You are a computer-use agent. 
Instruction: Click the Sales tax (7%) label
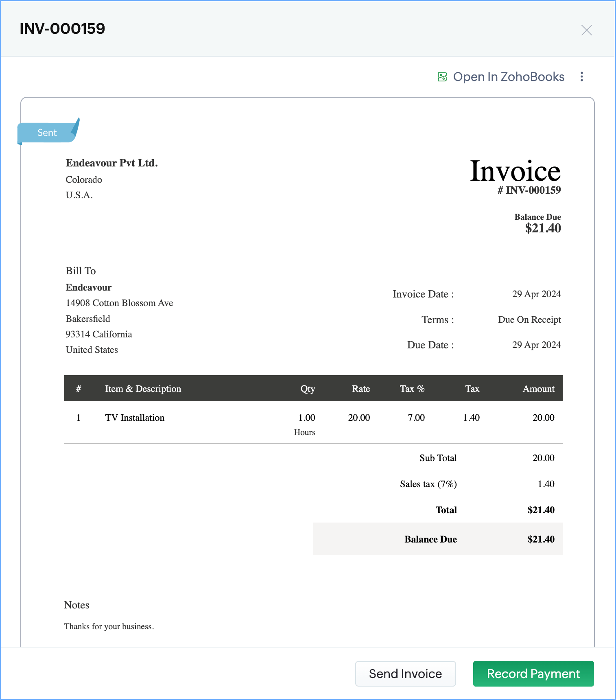click(x=428, y=484)
